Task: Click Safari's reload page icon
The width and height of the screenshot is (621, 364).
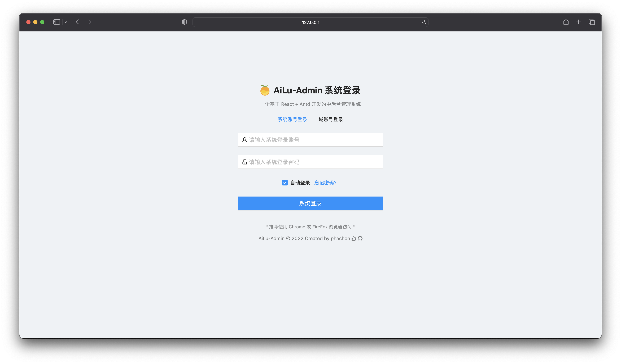Action: point(424,22)
